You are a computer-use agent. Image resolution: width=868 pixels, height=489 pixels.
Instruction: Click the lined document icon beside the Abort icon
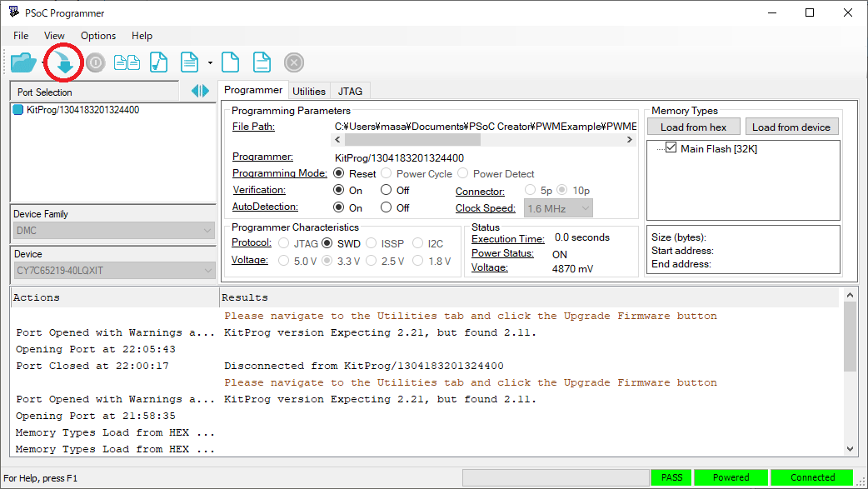(x=262, y=62)
